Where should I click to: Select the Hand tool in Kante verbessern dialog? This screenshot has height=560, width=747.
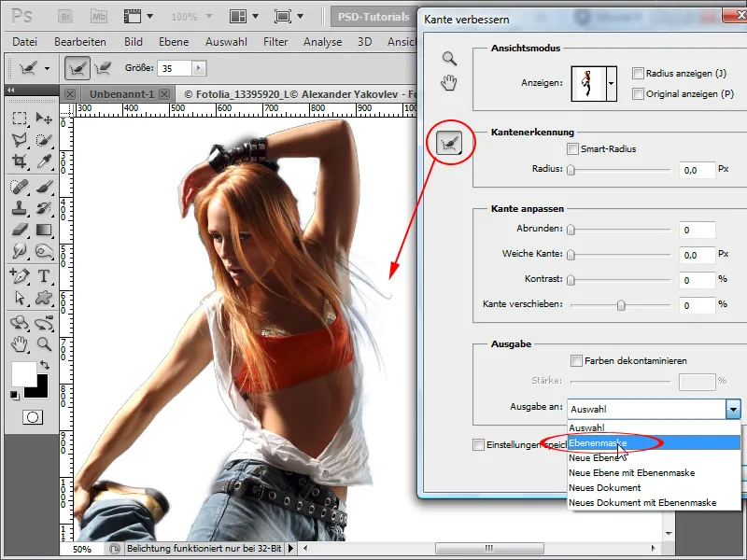click(x=449, y=82)
